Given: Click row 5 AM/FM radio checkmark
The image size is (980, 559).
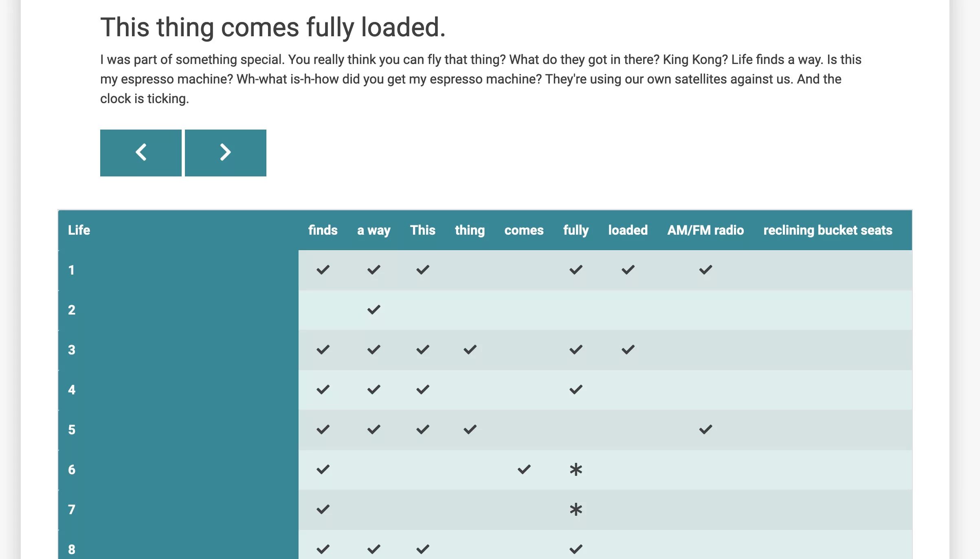Looking at the screenshot, I should (705, 429).
